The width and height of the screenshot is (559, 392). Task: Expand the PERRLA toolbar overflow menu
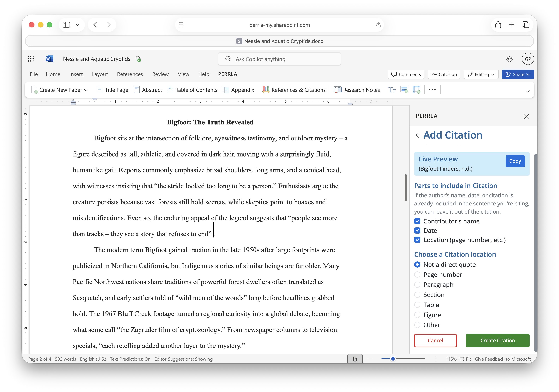pyautogui.click(x=432, y=90)
